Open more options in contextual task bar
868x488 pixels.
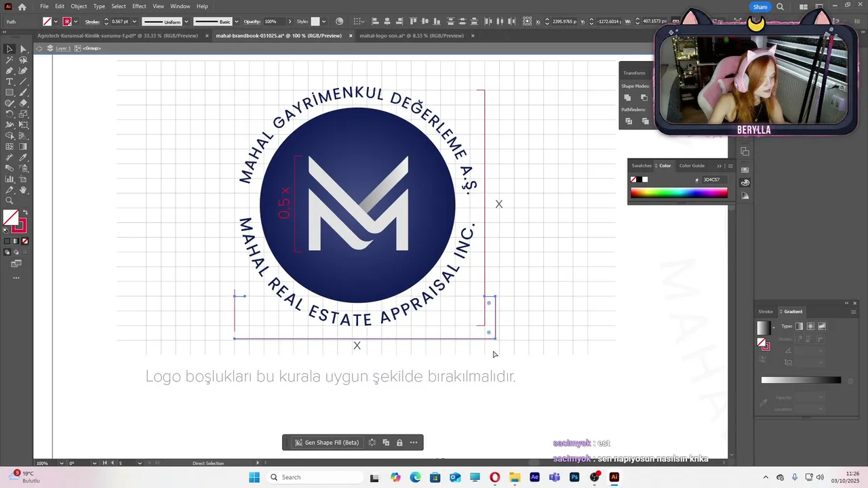pos(414,443)
